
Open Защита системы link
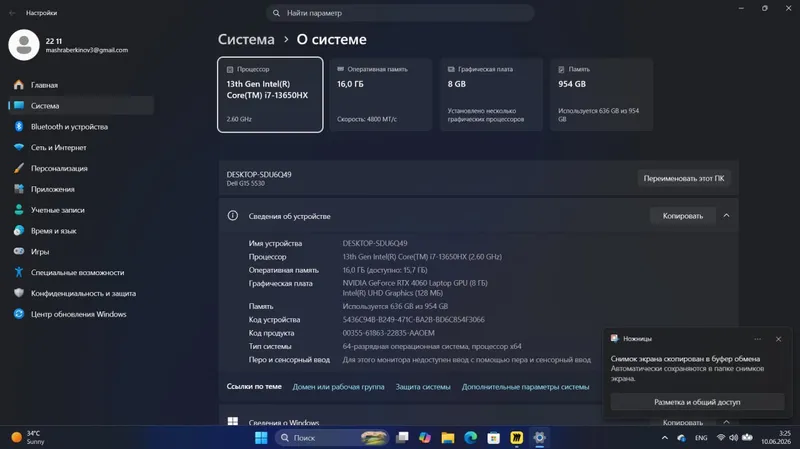point(423,387)
